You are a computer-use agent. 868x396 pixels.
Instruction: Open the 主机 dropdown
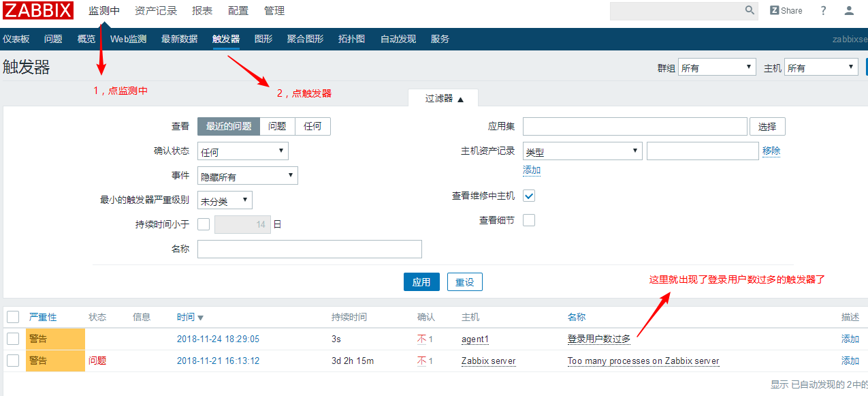click(821, 67)
